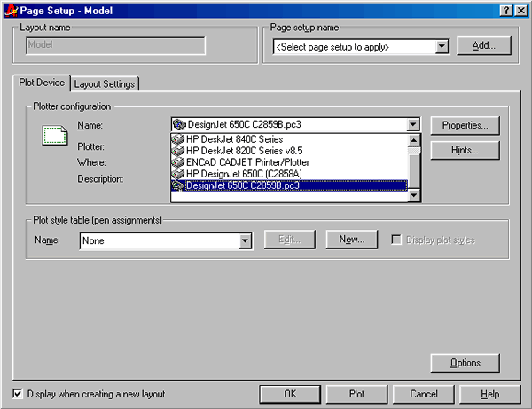
Task: Click the printer icon beside HP DeskJet 840C Series
Action: pos(177,140)
